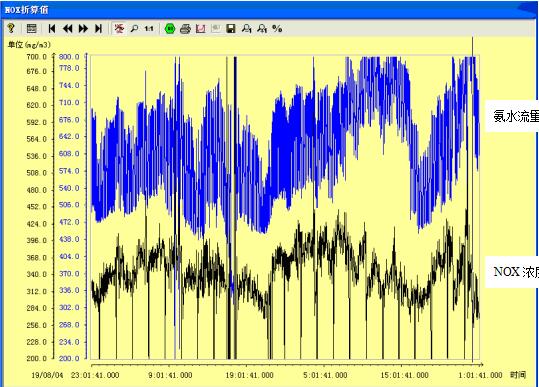Click the vertical time cursor line

(473, 199)
